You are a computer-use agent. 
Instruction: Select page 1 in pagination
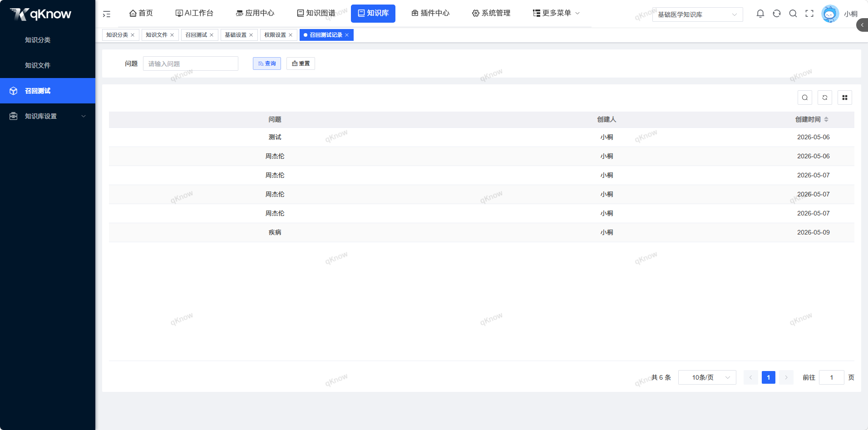pyautogui.click(x=769, y=377)
